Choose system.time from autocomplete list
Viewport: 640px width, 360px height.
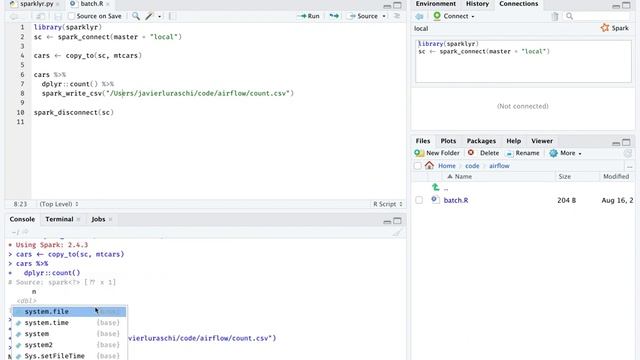tap(69, 323)
